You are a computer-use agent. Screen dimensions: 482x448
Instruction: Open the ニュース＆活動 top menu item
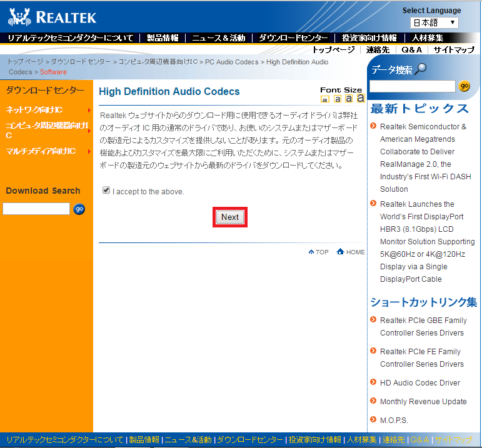coord(219,38)
